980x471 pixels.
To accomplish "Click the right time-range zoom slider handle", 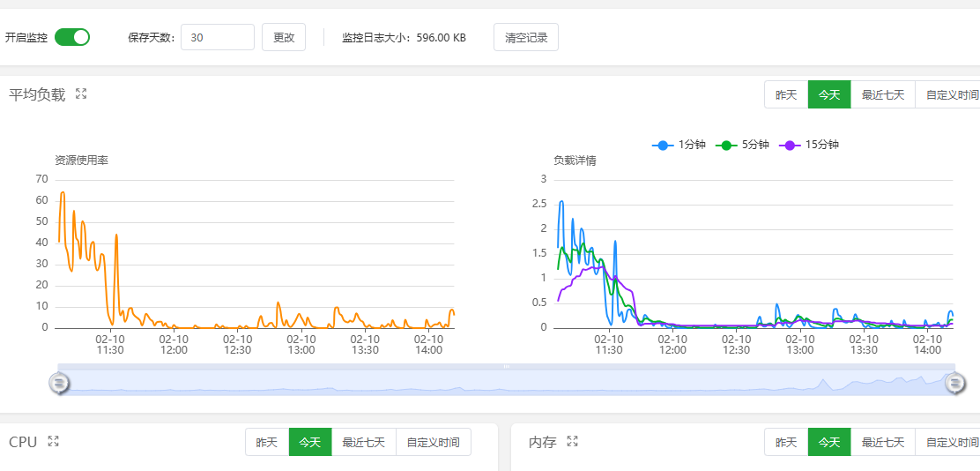I will 954,382.
